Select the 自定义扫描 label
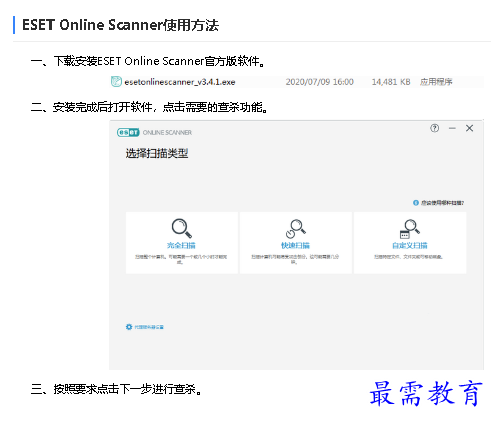This screenshot has width=491, height=425. tap(410, 246)
